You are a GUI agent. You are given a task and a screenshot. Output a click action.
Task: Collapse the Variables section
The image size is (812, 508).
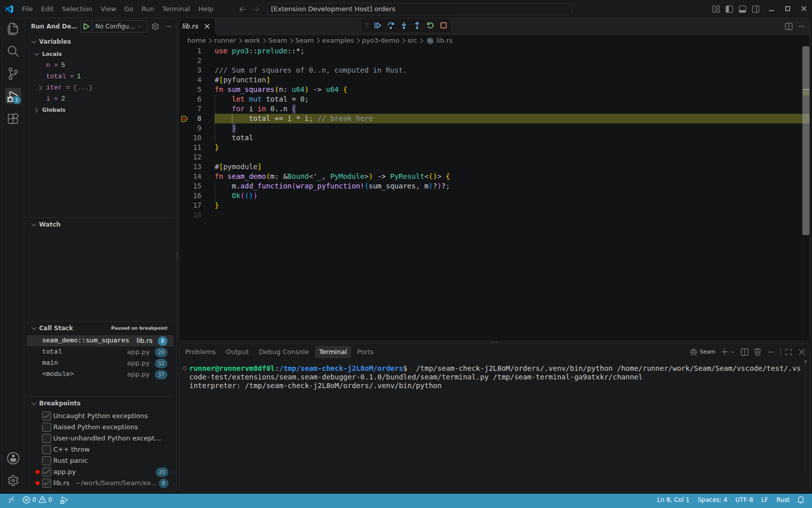pyautogui.click(x=34, y=42)
